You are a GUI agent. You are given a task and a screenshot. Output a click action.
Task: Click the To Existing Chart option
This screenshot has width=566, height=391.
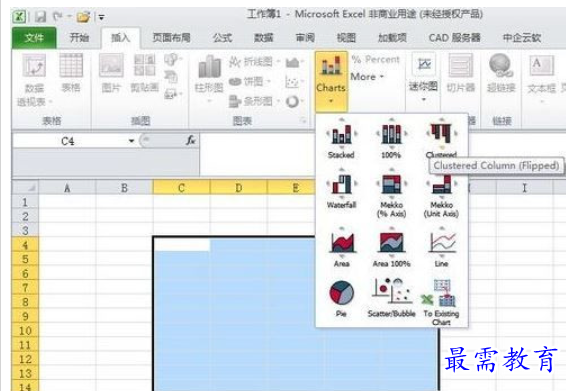(x=441, y=303)
